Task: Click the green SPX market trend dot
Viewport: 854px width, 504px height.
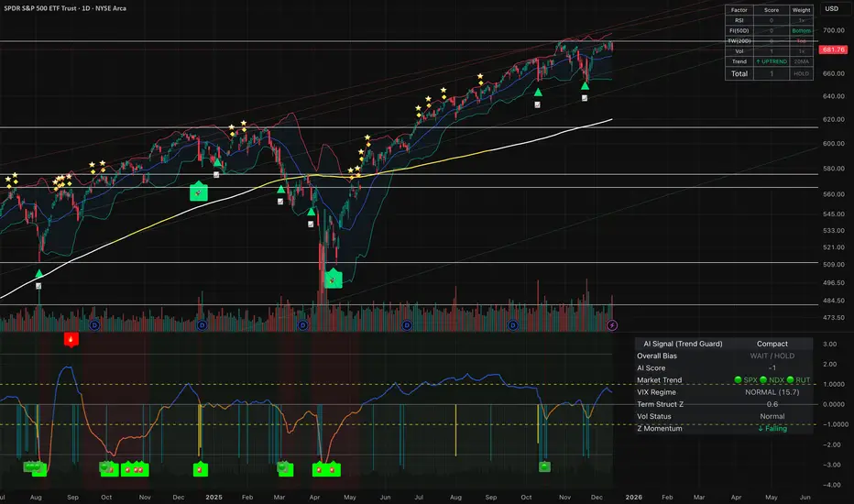Action: (x=738, y=380)
